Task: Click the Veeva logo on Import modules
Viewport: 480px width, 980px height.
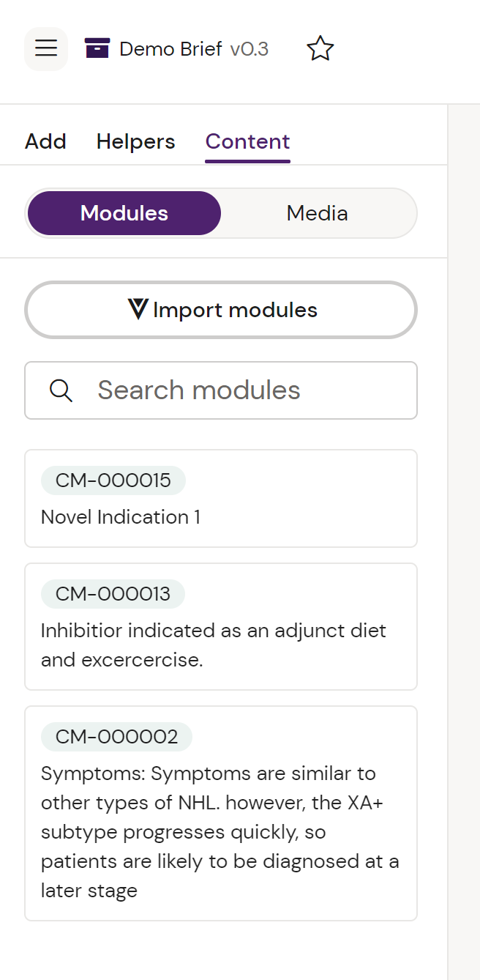Action: 138,310
